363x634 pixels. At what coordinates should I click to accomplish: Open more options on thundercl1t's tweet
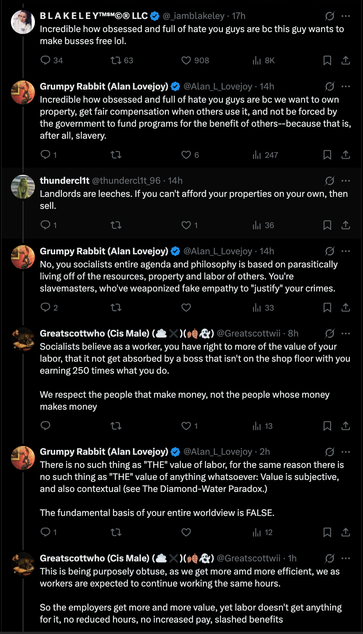click(x=346, y=181)
